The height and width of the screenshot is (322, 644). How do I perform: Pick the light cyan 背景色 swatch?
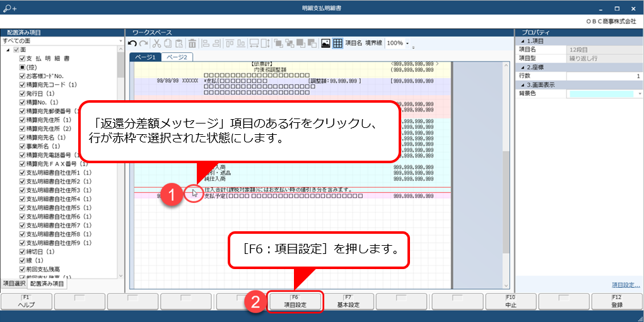[x=602, y=93]
